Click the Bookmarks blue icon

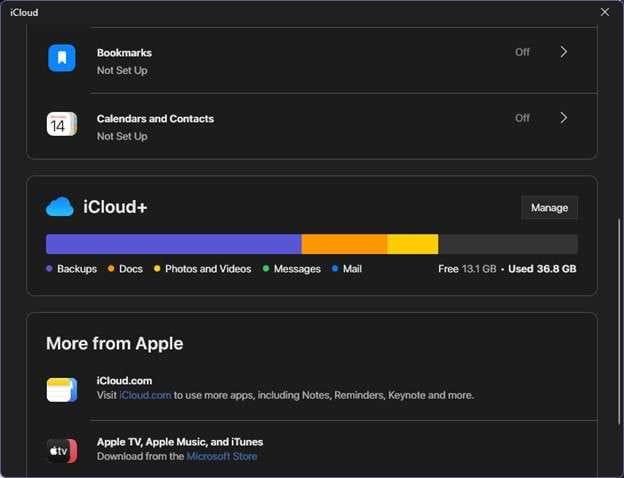coord(62,58)
